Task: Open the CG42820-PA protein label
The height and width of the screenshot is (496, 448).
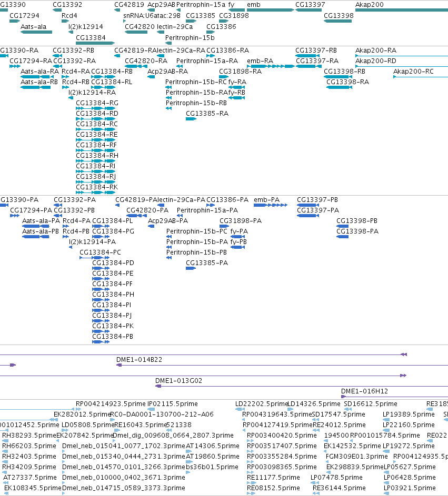Action: [147, 210]
